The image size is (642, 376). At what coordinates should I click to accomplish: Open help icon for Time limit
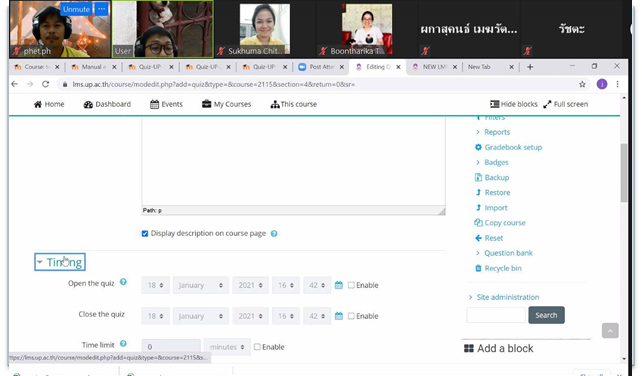pyautogui.click(x=123, y=344)
